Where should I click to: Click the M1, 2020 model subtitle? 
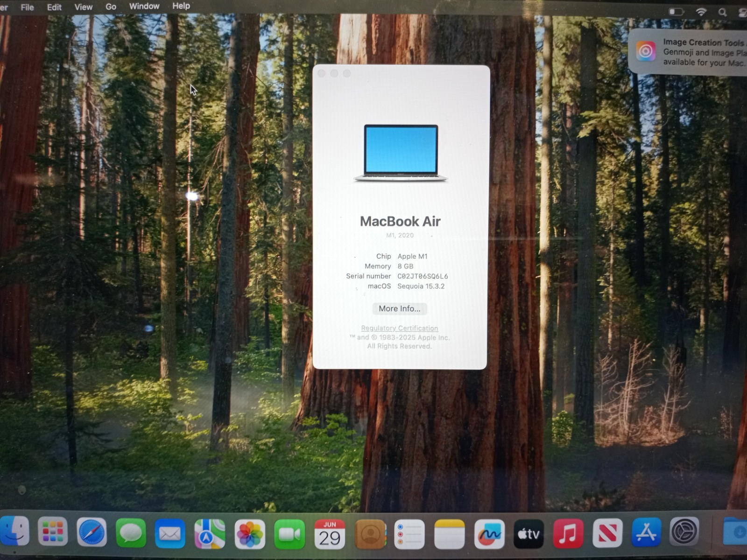(x=400, y=235)
